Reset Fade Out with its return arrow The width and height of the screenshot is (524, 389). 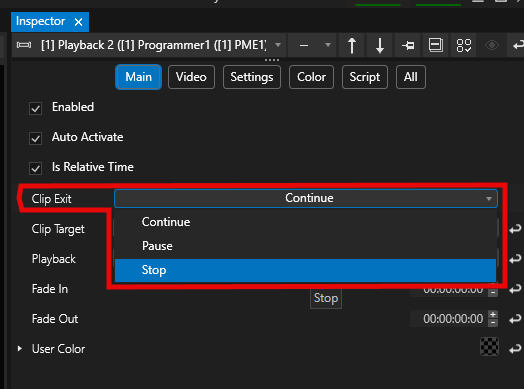(x=515, y=319)
